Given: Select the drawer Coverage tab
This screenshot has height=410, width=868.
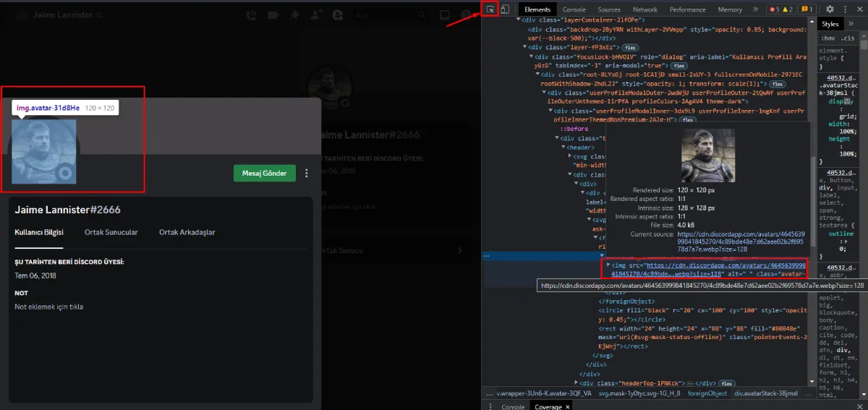Looking at the screenshot, I should click(548, 406).
